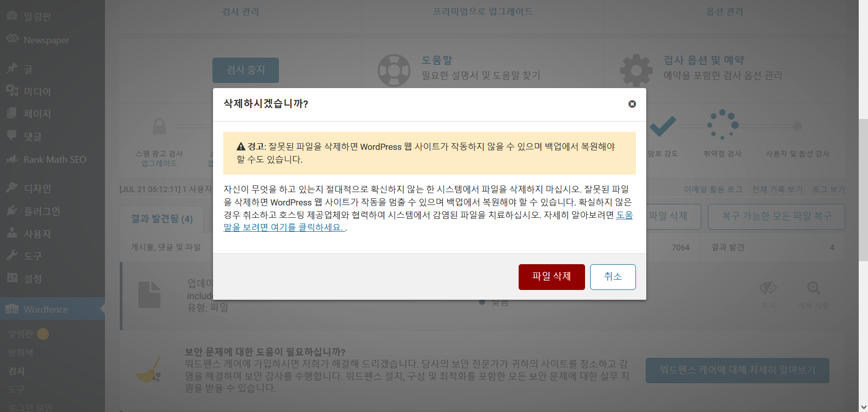Click 워드펜스 케어에 대해 자세히 알아보기 button
This screenshot has height=412, width=868.
pyautogui.click(x=737, y=370)
